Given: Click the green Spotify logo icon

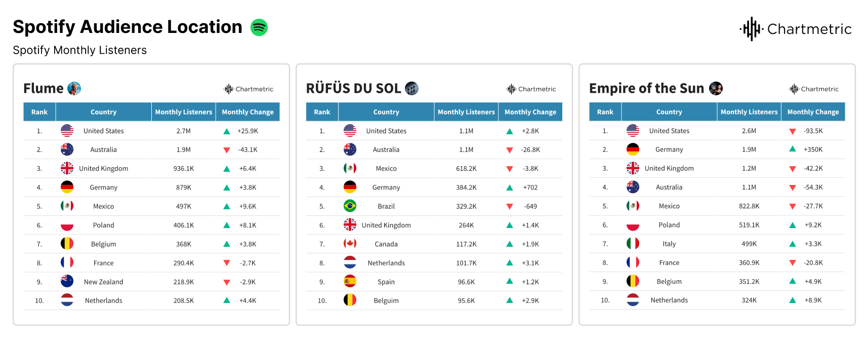Looking at the screenshot, I should click(x=259, y=27).
